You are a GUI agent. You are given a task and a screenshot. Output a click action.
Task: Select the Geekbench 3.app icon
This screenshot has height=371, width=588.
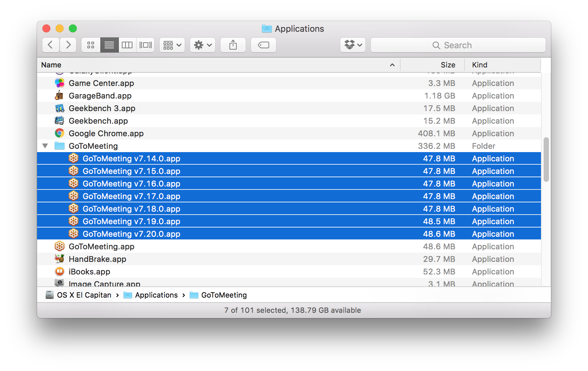(x=60, y=108)
